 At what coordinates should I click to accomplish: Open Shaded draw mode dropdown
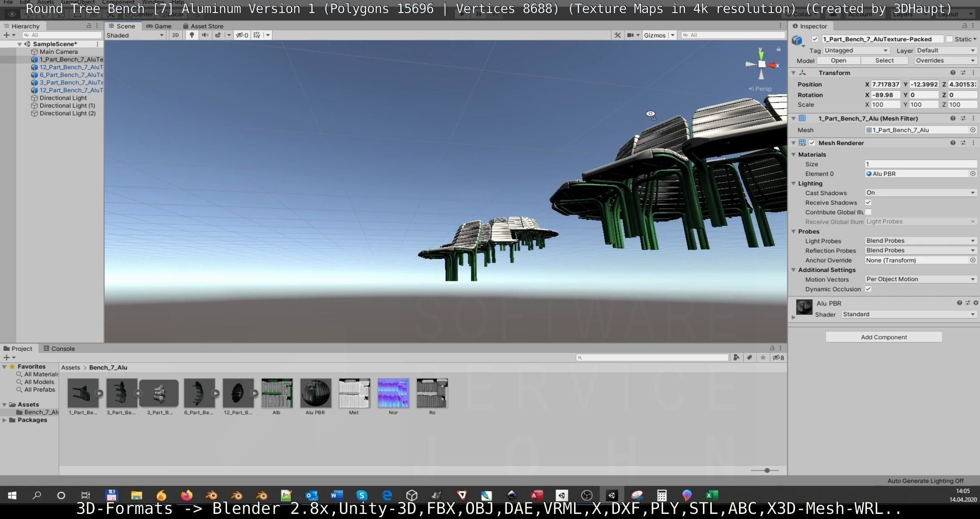[x=135, y=35]
